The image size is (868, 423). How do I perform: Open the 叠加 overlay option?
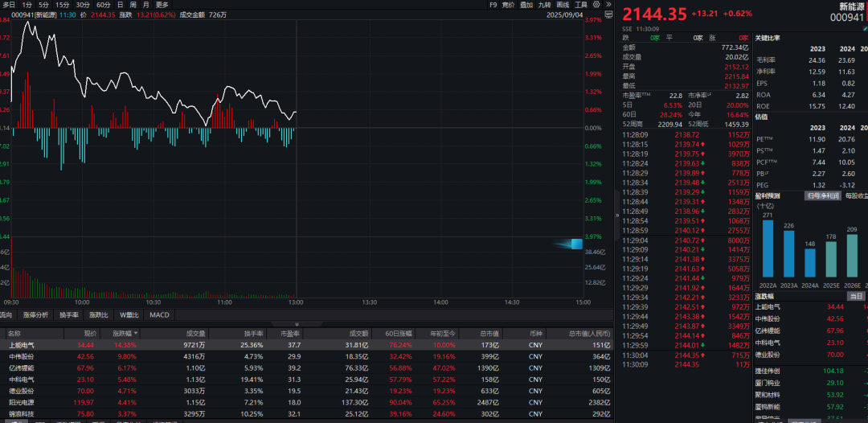coord(526,5)
